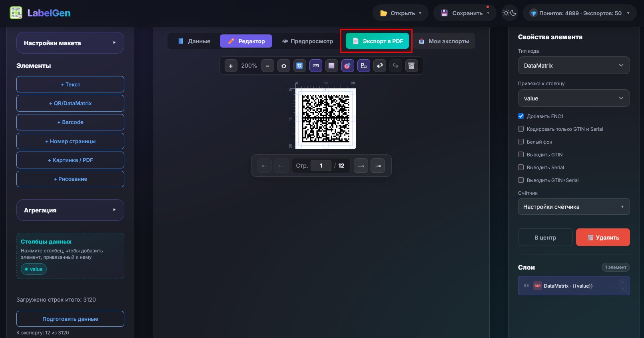Viewport: 644px width, 338px height.
Task: Toggle the ruler icon in the toolbar
Action: [x=315, y=66]
